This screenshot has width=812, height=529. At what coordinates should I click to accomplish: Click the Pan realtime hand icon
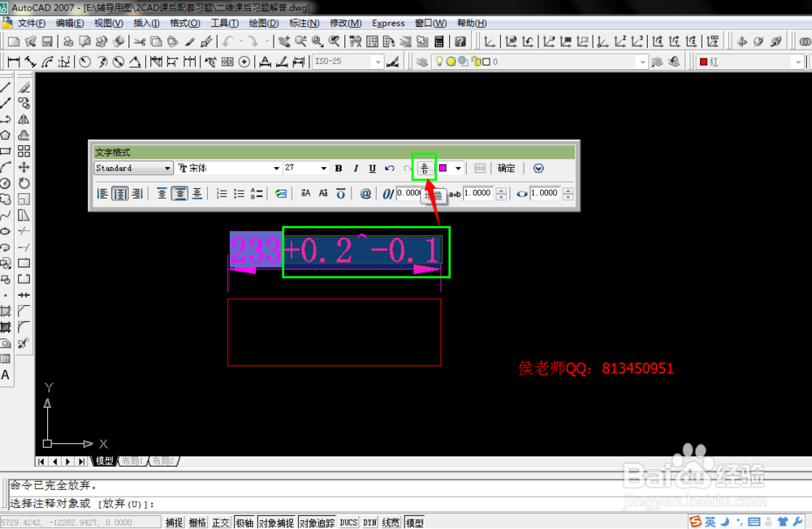(283, 41)
